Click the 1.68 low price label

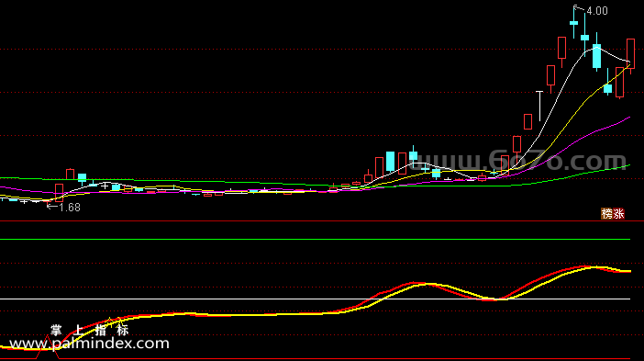(70, 208)
